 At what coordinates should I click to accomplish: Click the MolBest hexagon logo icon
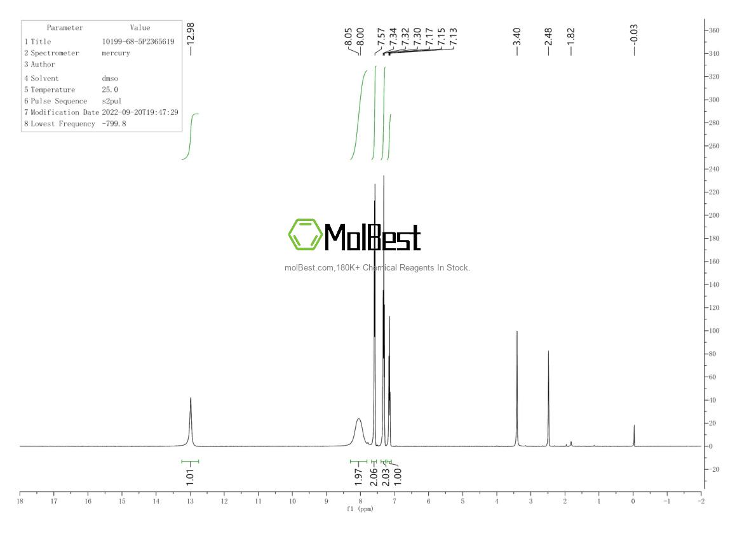coord(306,236)
